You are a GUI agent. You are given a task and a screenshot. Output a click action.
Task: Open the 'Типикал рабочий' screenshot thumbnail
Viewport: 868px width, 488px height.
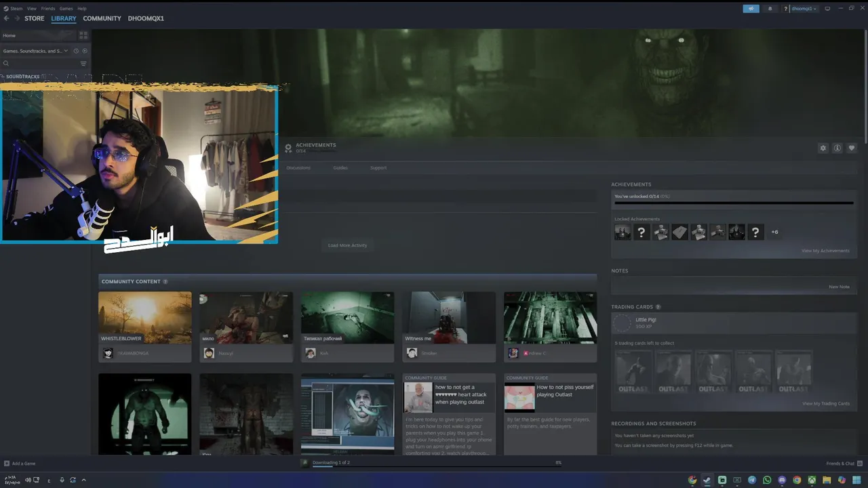click(x=347, y=317)
